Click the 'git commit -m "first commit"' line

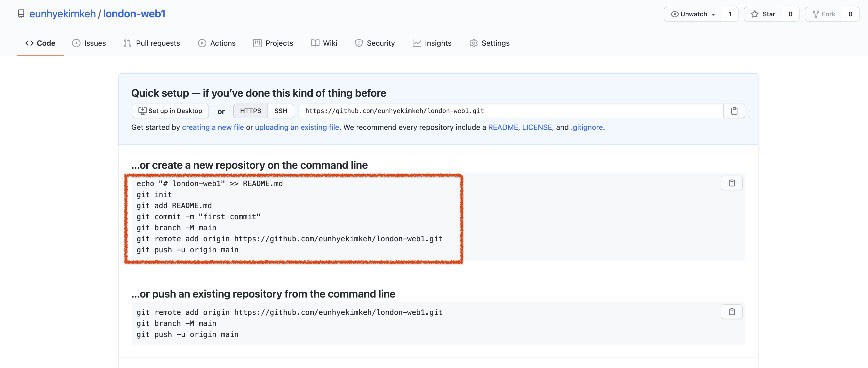click(198, 217)
